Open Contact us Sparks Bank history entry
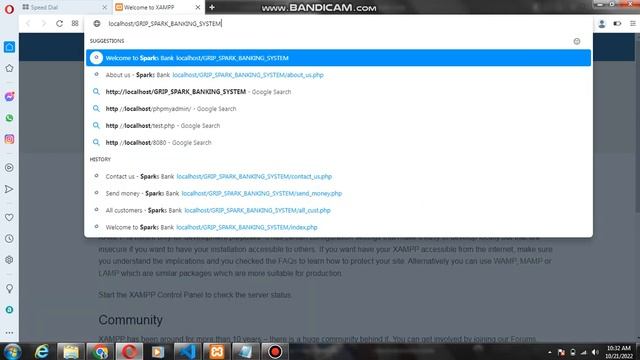This screenshot has width=640, height=360. tap(338, 177)
